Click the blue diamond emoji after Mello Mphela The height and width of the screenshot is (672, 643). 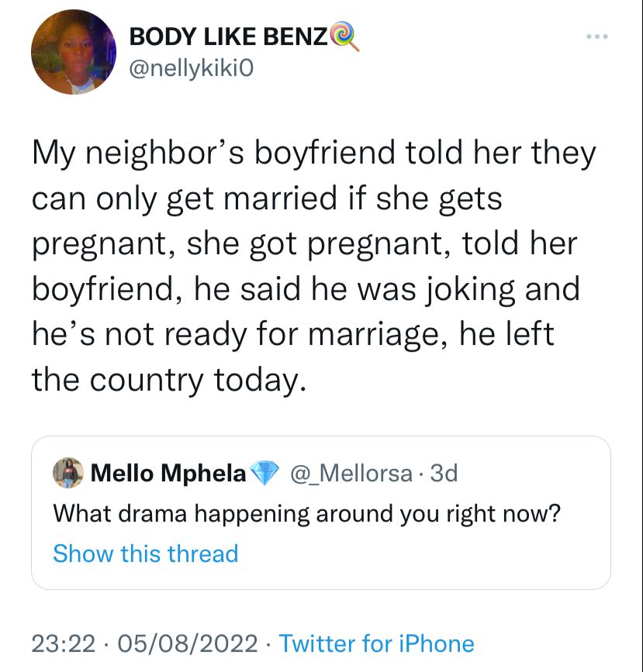[265, 473]
